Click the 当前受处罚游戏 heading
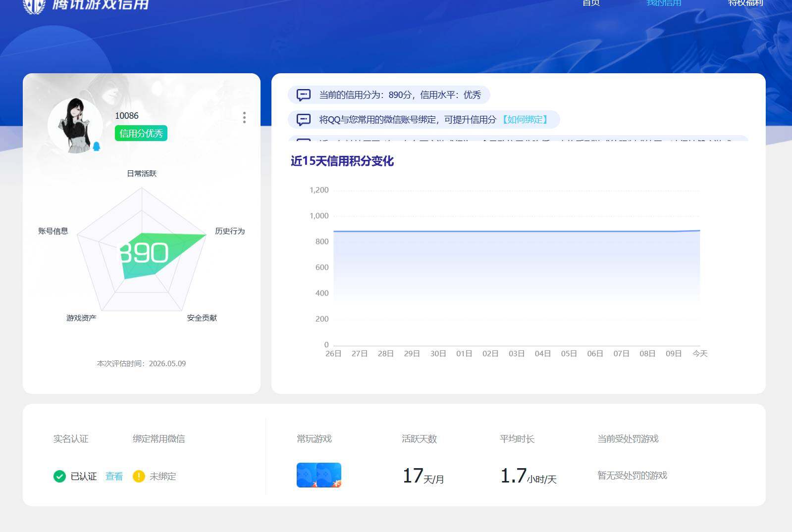Viewport: 792px width, 532px height. (628, 439)
